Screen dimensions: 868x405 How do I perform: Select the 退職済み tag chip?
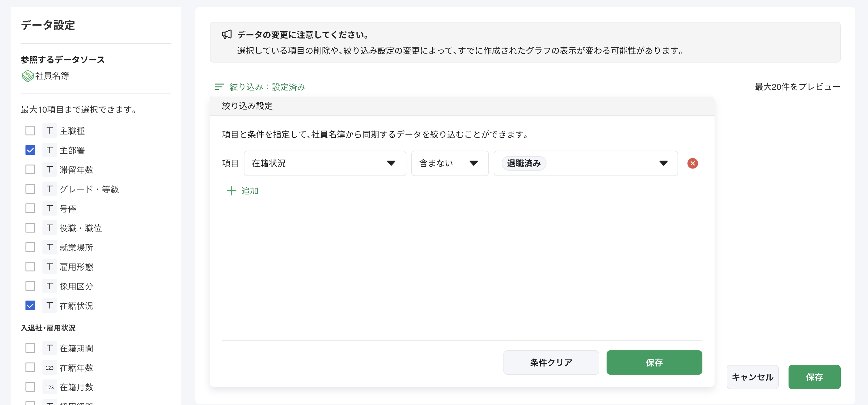pos(523,163)
